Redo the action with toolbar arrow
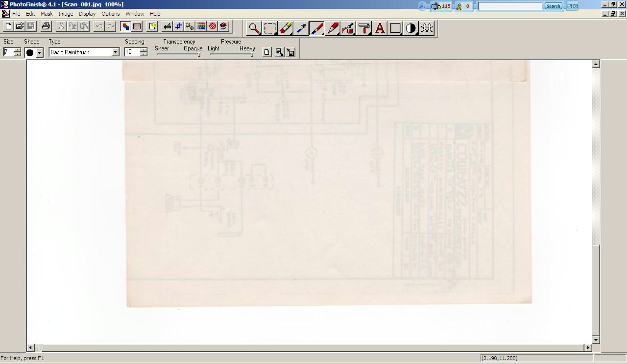The image size is (627, 364). coord(110,26)
